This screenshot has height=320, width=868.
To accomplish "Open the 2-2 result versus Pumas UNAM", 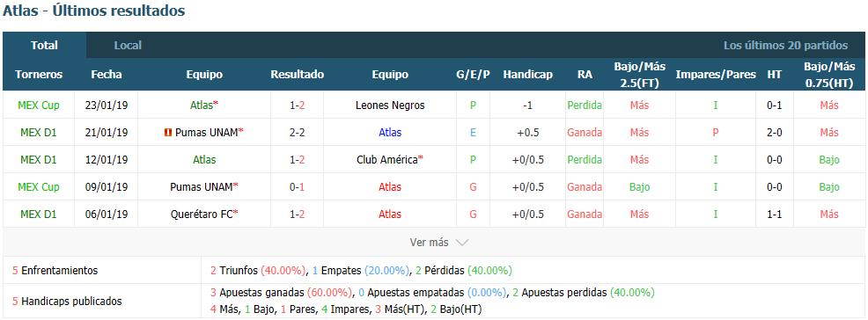I will click(297, 133).
